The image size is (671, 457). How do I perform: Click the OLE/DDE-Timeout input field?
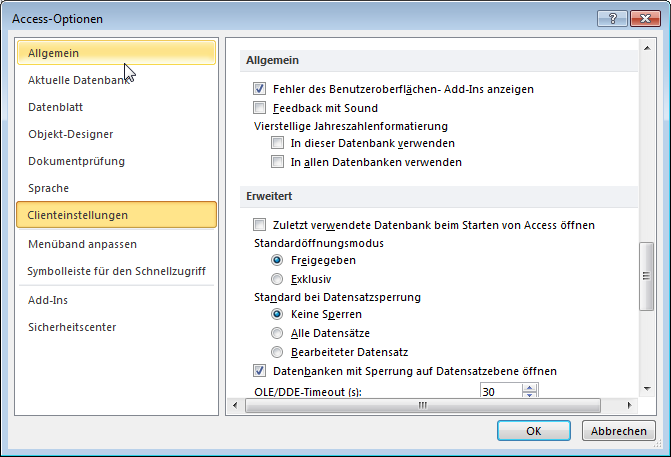tap(500, 392)
